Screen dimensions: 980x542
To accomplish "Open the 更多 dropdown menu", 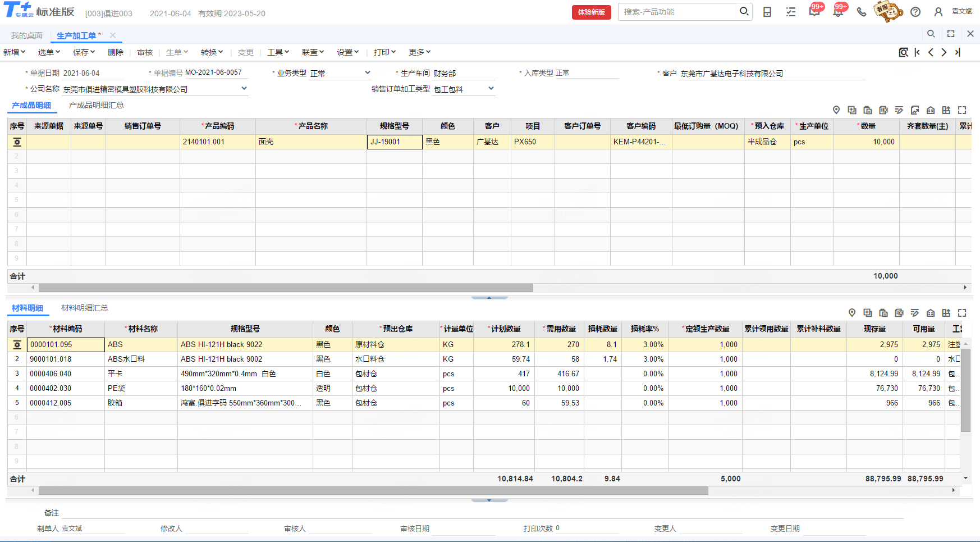I will click(419, 52).
